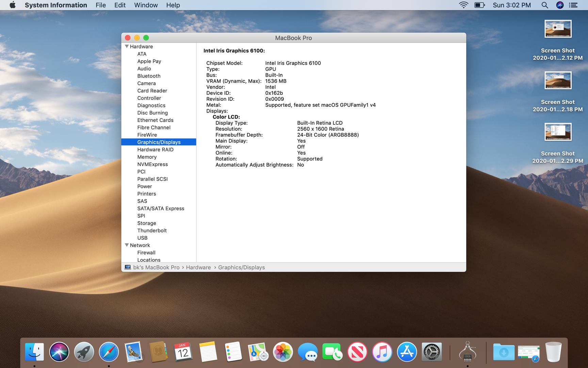The height and width of the screenshot is (368, 588).
Task: Select Screen Shot 2020-01...2.12 PM desktop file
Action: [558, 41]
